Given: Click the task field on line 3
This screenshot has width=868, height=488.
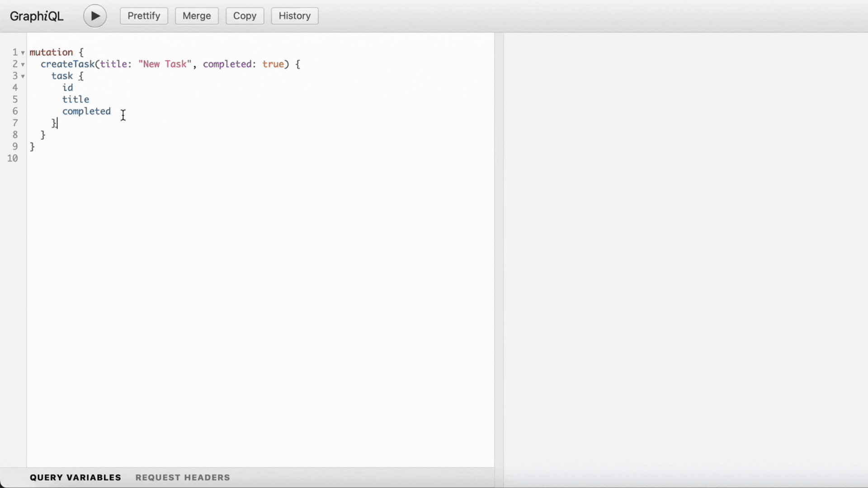Looking at the screenshot, I should pyautogui.click(x=62, y=76).
